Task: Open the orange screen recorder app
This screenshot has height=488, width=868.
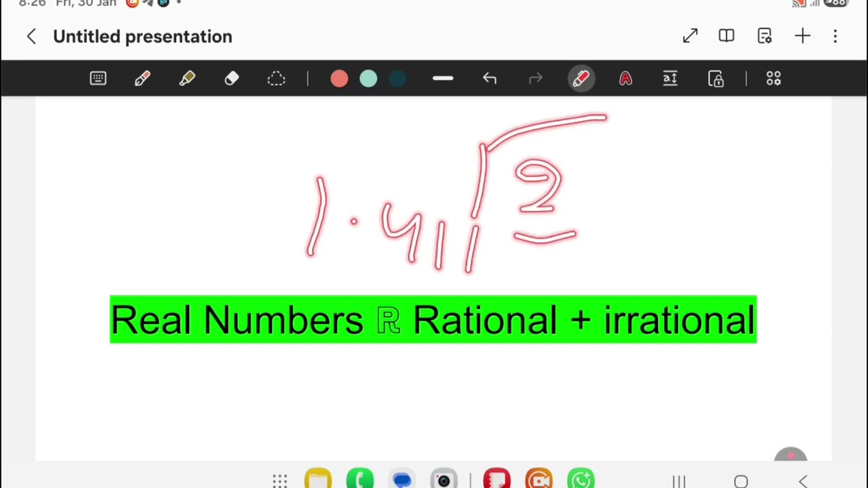Action: click(x=539, y=479)
